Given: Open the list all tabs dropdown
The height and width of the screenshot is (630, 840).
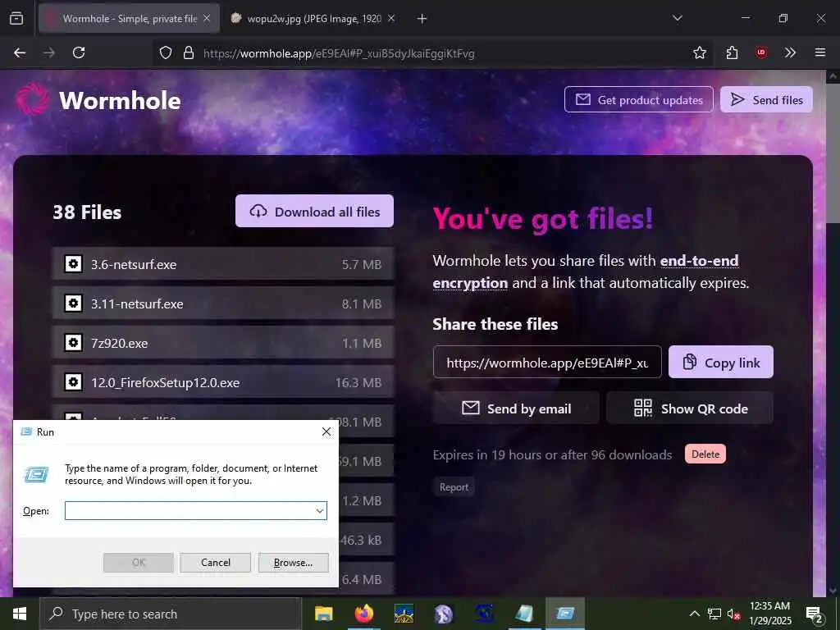Looking at the screenshot, I should 677,19.
